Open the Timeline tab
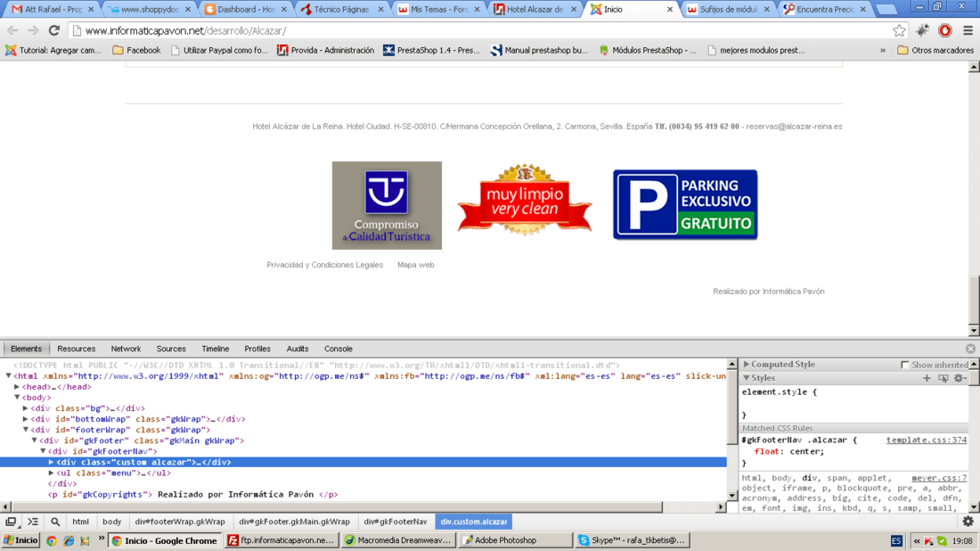Image resolution: width=980 pixels, height=551 pixels. (x=215, y=349)
